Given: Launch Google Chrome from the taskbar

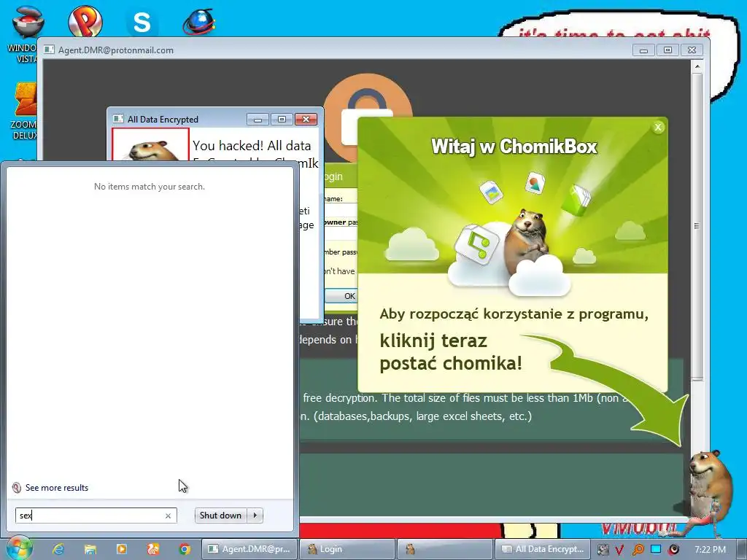Looking at the screenshot, I should coord(185,549).
